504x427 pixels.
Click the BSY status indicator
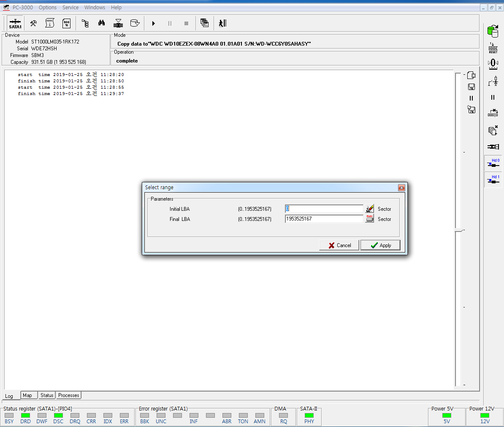click(x=9, y=415)
